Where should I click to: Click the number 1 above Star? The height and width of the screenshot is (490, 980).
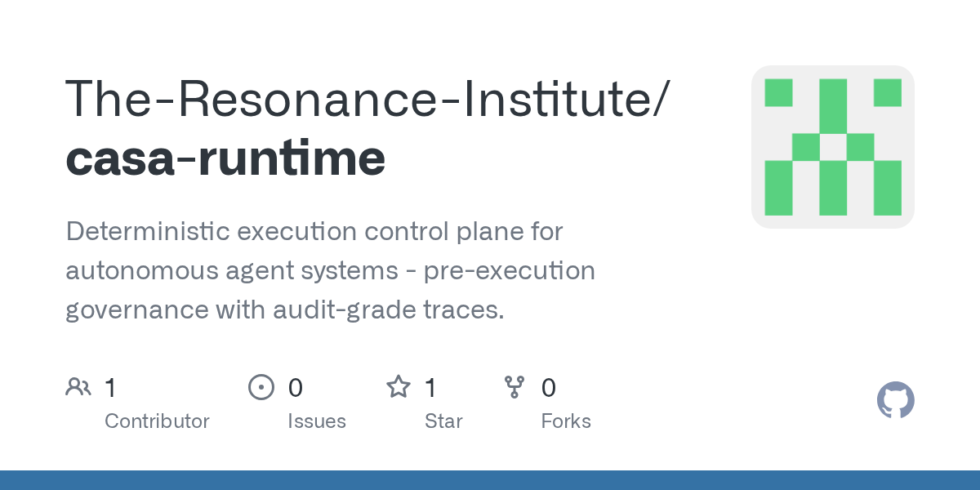tap(431, 387)
